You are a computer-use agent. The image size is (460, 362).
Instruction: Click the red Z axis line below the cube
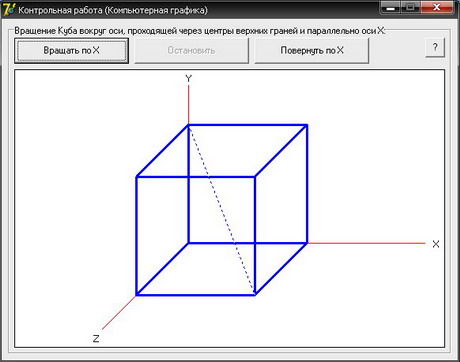119,312
